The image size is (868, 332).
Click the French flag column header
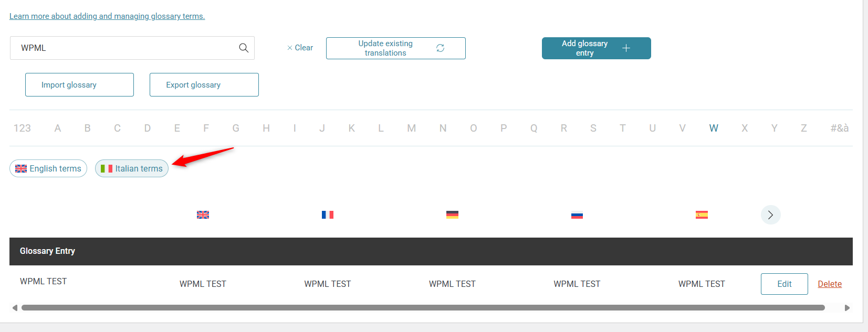(328, 215)
